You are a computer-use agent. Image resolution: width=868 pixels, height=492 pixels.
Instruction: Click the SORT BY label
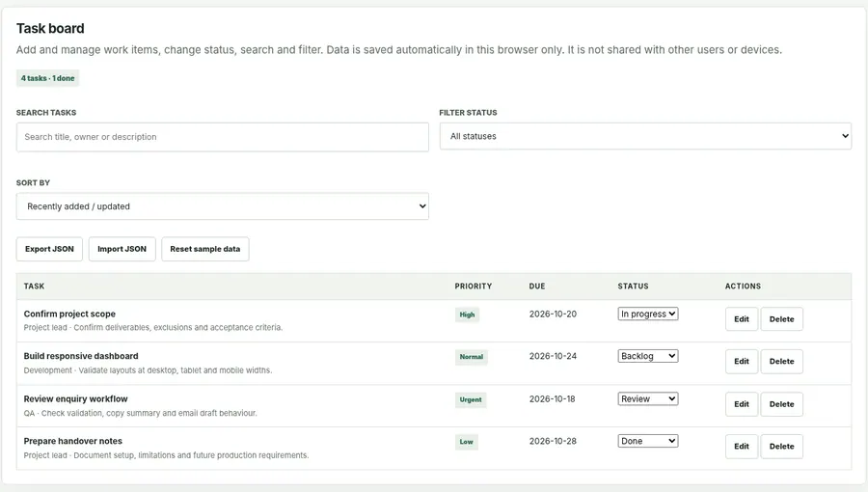[33, 182]
